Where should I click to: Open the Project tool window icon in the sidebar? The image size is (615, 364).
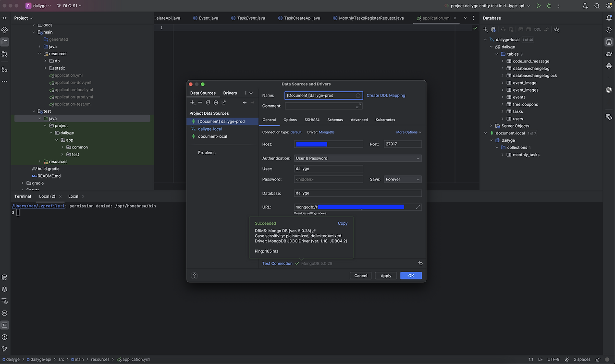click(x=5, y=42)
